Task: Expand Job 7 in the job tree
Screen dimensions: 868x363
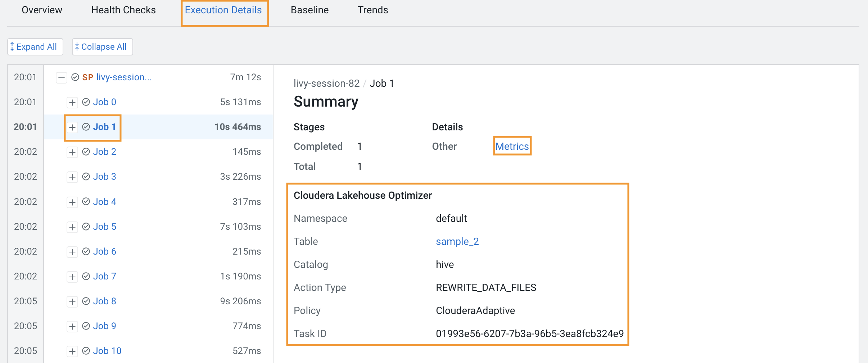Action: tap(72, 276)
